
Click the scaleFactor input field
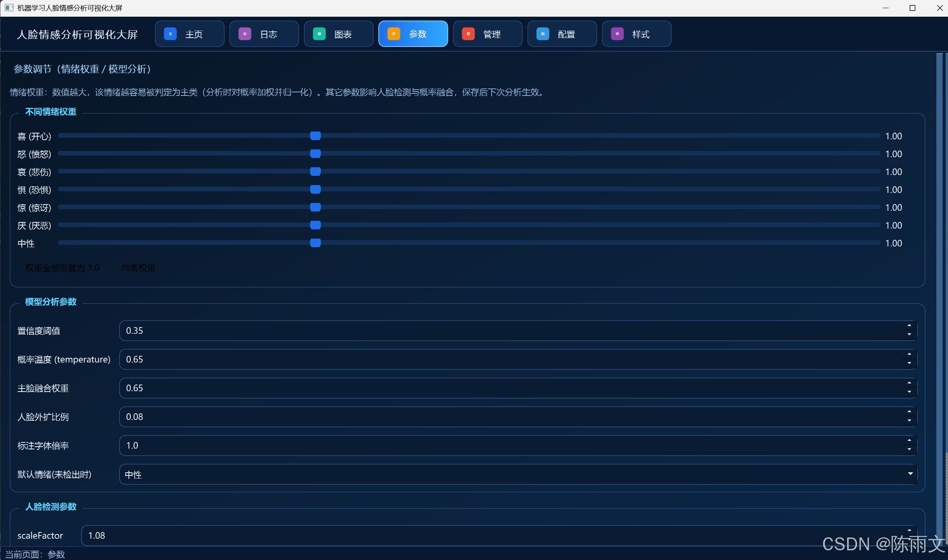(499, 536)
